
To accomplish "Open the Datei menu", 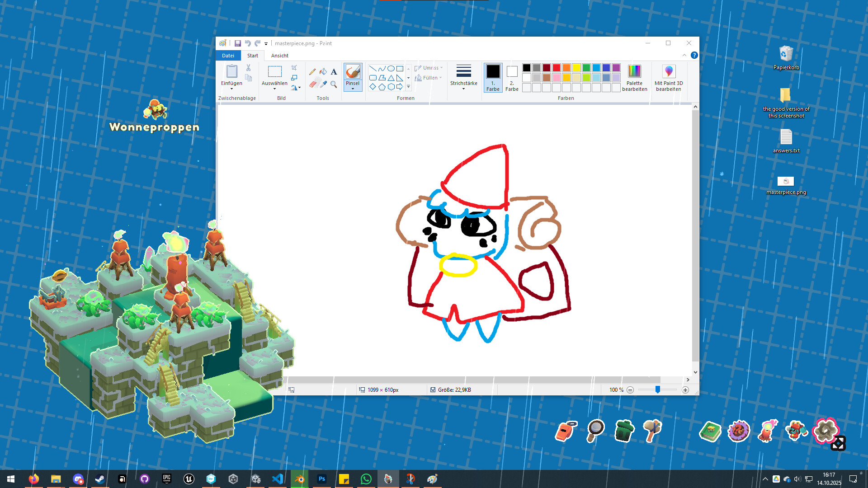I will (x=228, y=55).
